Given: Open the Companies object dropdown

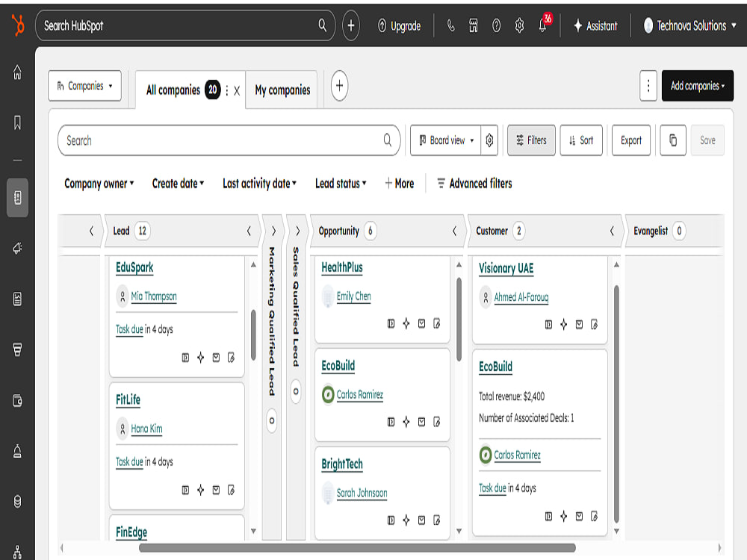Looking at the screenshot, I should (x=85, y=86).
